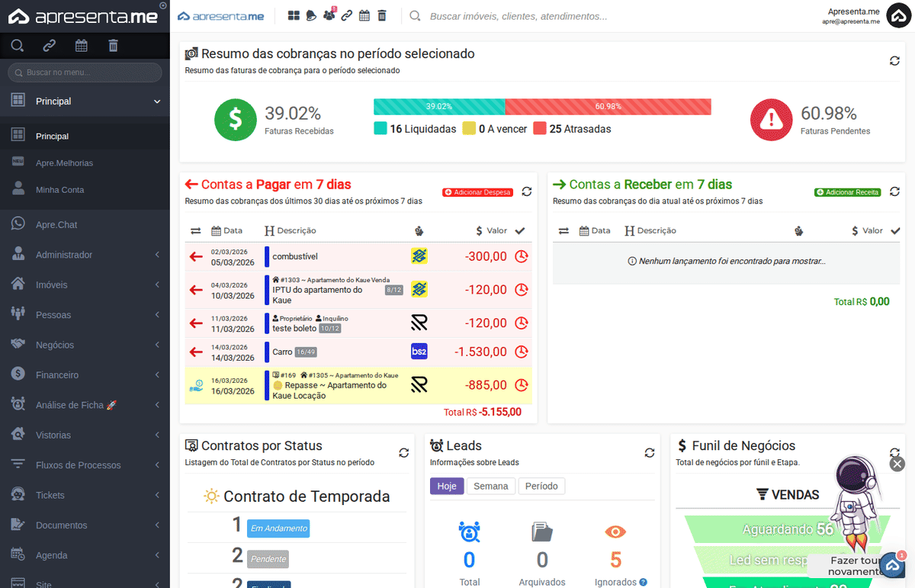Click the trash icon in the top toolbar
This screenshot has height=588, width=915.
(382, 14)
